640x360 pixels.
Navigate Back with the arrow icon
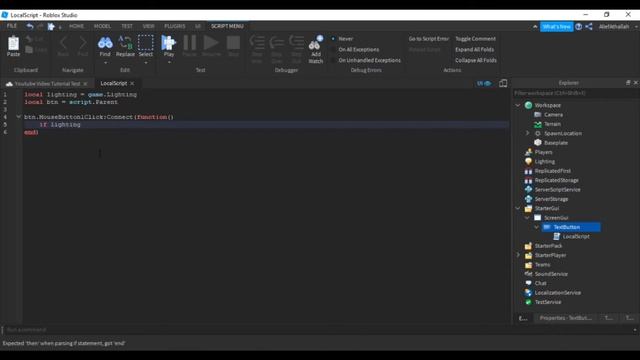pyautogui.click(x=63, y=42)
